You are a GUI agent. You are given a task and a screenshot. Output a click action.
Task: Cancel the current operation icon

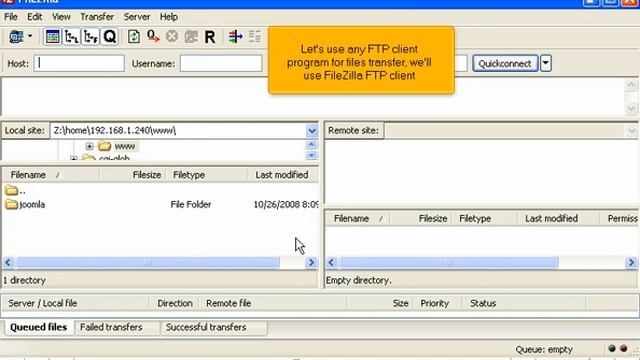[172, 37]
